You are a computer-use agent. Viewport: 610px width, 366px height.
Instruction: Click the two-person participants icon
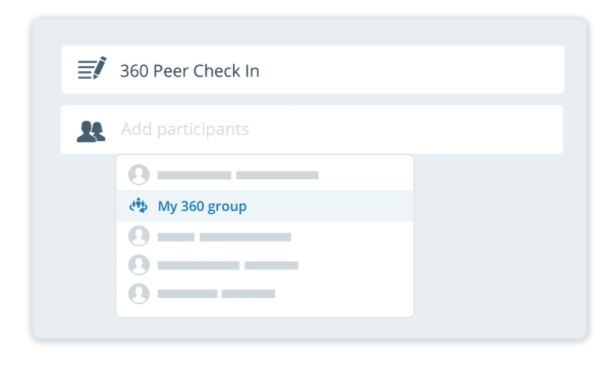click(91, 131)
